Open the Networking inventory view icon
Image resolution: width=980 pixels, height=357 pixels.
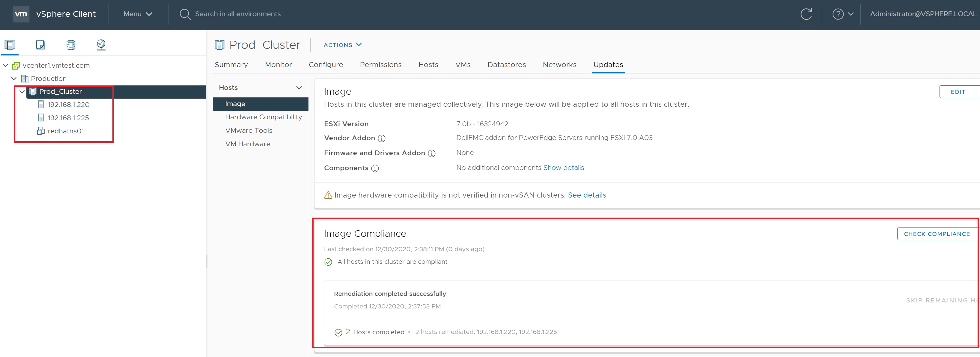pyautogui.click(x=101, y=45)
